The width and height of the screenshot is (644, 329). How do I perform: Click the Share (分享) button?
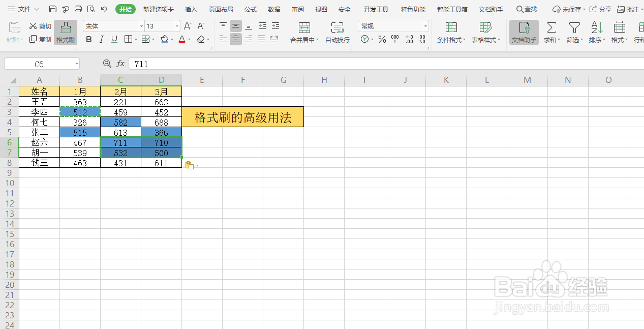pos(600,9)
